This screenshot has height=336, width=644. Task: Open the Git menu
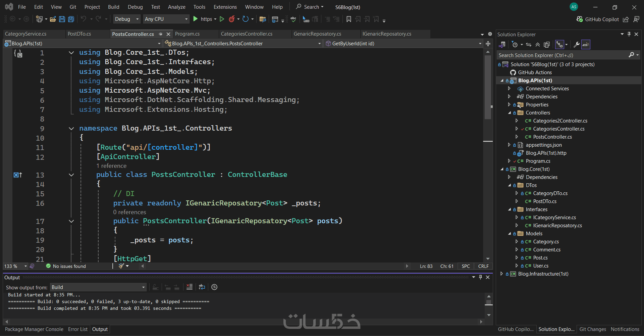(73, 7)
